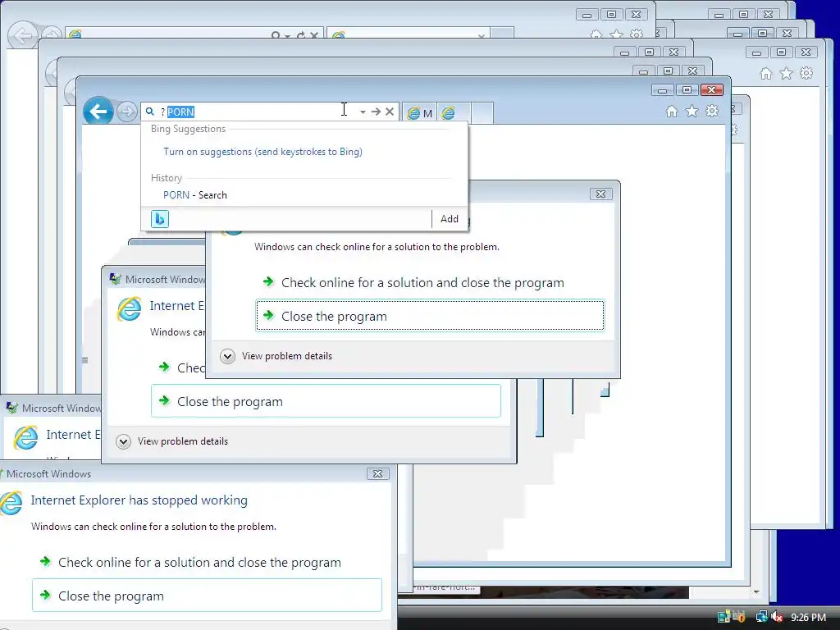Click the scrollbar down arrow at the bottom right

click(756, 592)
